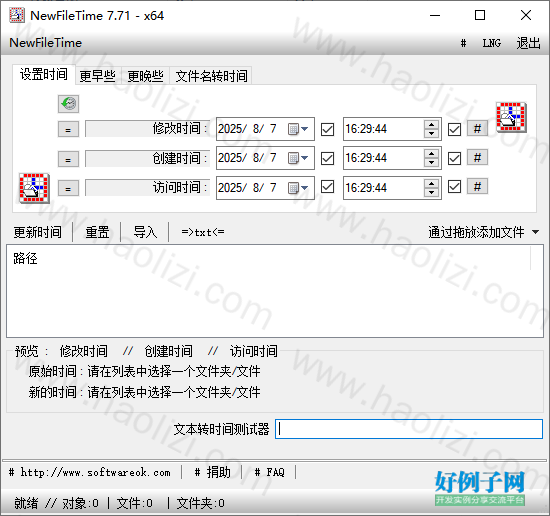Click the NewFileTime drag icon at left
This screenshot has height=516, width=550.
pos(34,188)
